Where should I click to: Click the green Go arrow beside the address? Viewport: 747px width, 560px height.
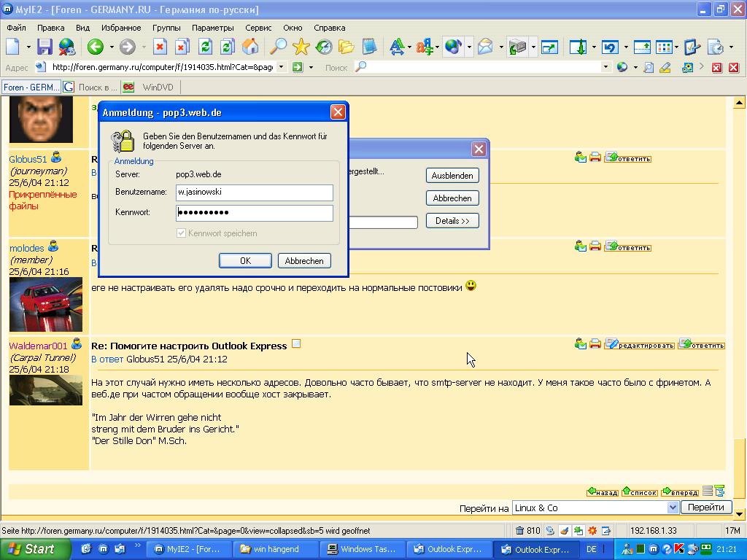[298, 67]
